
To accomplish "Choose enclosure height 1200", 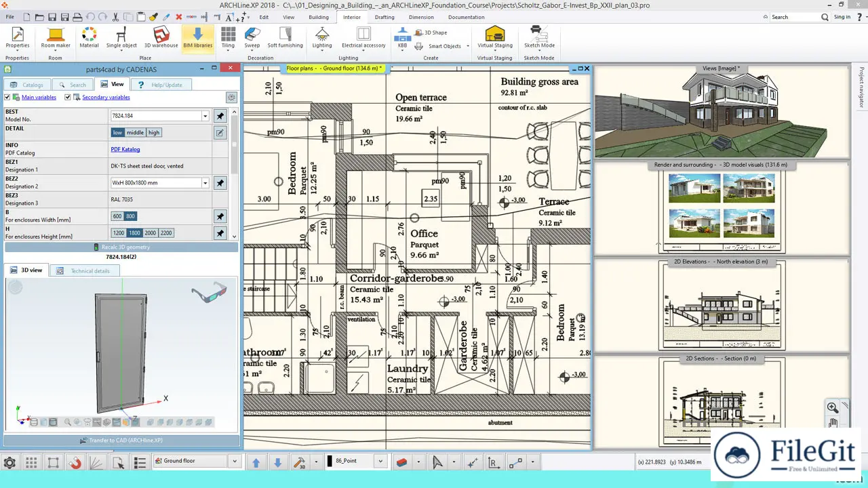I will [119, 232].
